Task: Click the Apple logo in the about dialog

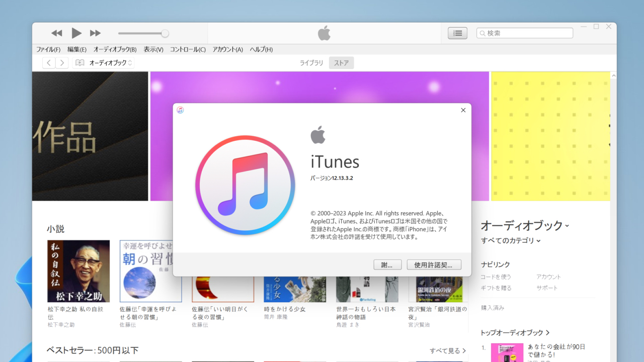Action: pos(318,135)
